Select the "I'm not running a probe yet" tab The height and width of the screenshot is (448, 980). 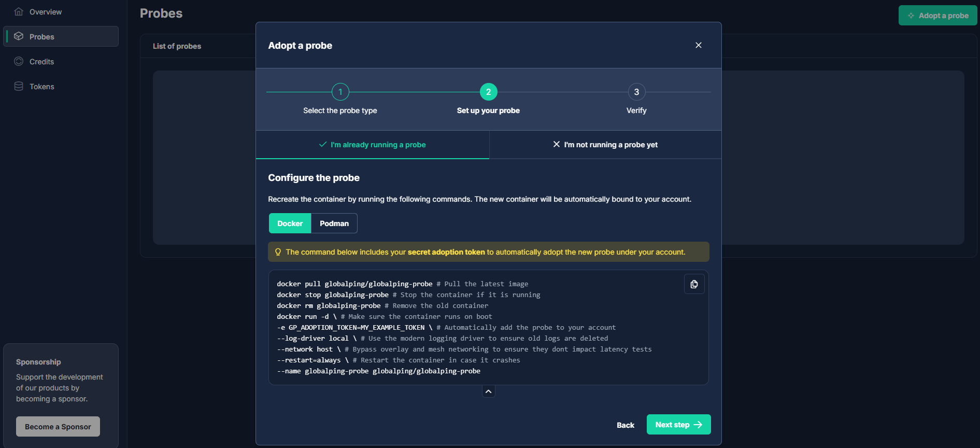(605, 145)
